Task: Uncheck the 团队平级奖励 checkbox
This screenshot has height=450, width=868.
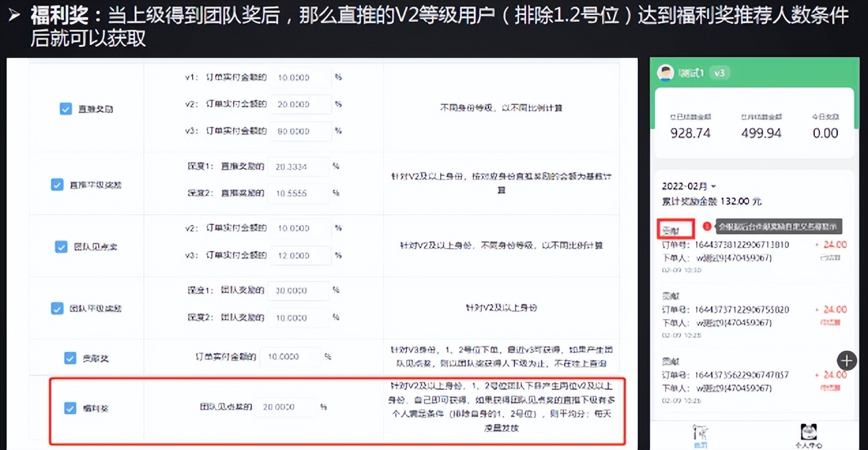Action: tap(57, 307)
